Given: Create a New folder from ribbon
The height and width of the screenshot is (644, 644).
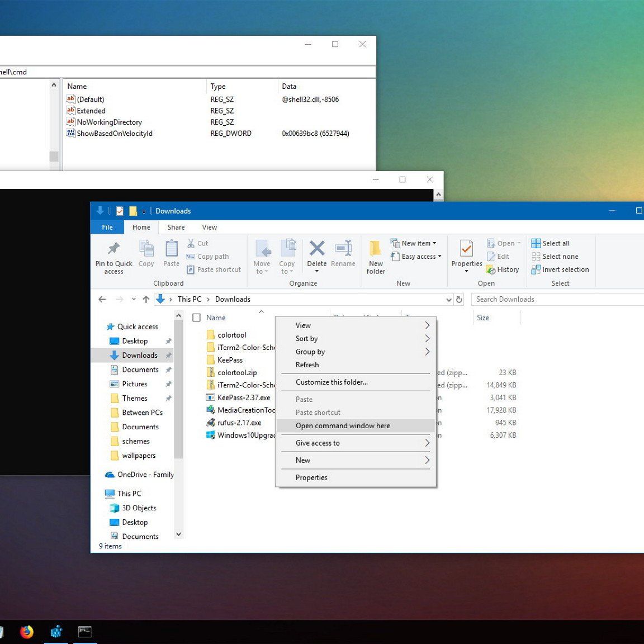Looking at the screenshot, I should [376, 249].
